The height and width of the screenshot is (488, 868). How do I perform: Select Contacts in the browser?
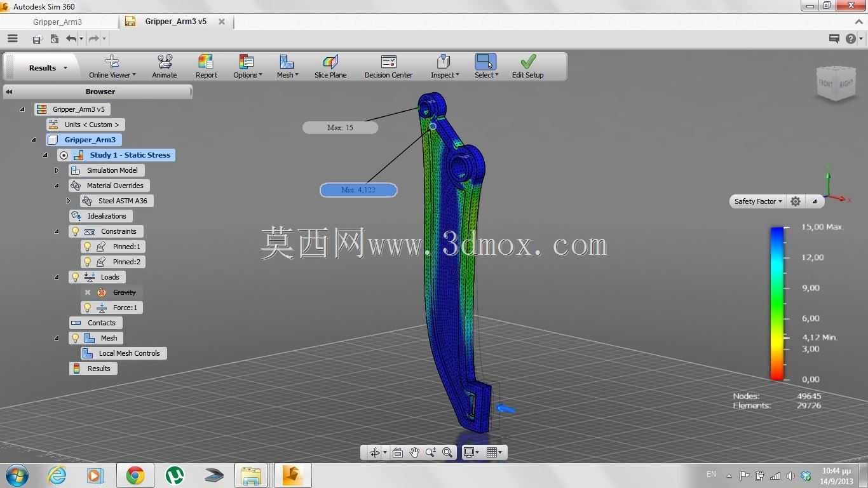tap(95, 323)
